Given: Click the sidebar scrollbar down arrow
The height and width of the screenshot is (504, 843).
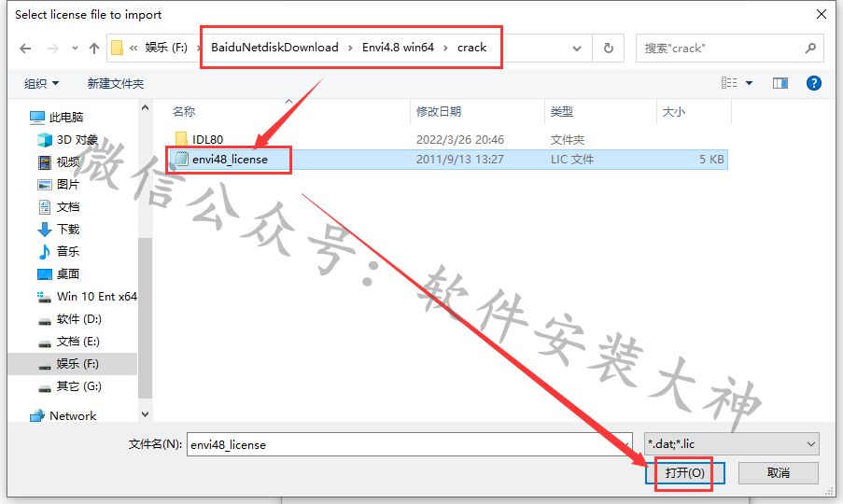Looking at the screenshot, I should point(145,414).
